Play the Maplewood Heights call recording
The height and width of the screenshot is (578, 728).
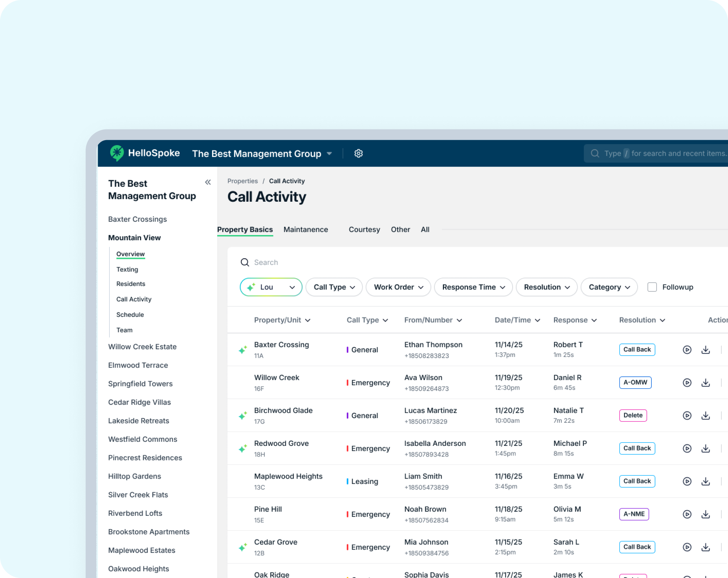click(x=687, y=481)
